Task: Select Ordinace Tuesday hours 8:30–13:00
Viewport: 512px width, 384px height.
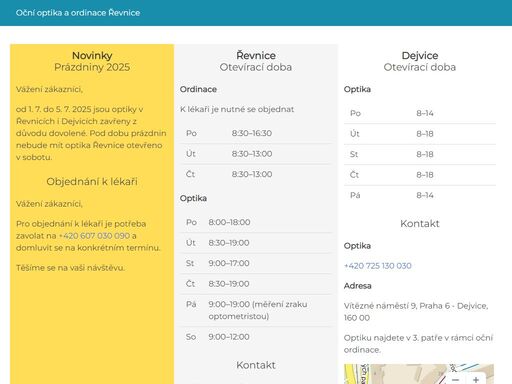Action: click(x=252, y=154)
